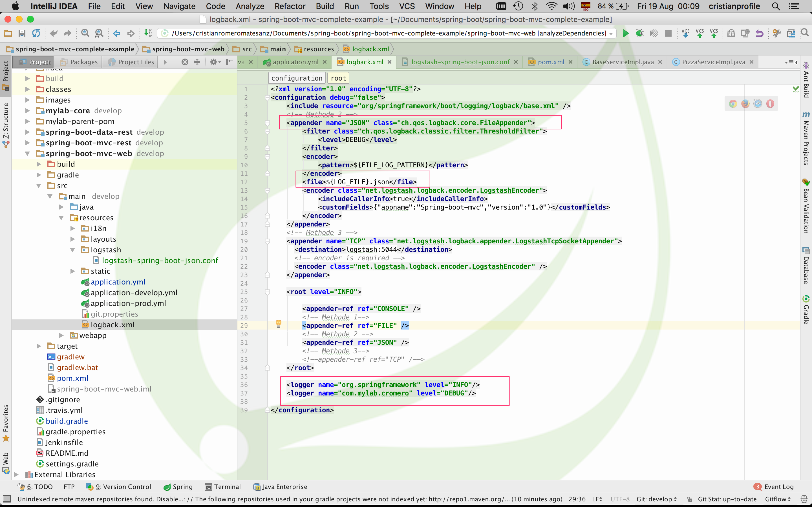
Task: Update project from VCS with blue arrow
Action: tap(686, 34)
